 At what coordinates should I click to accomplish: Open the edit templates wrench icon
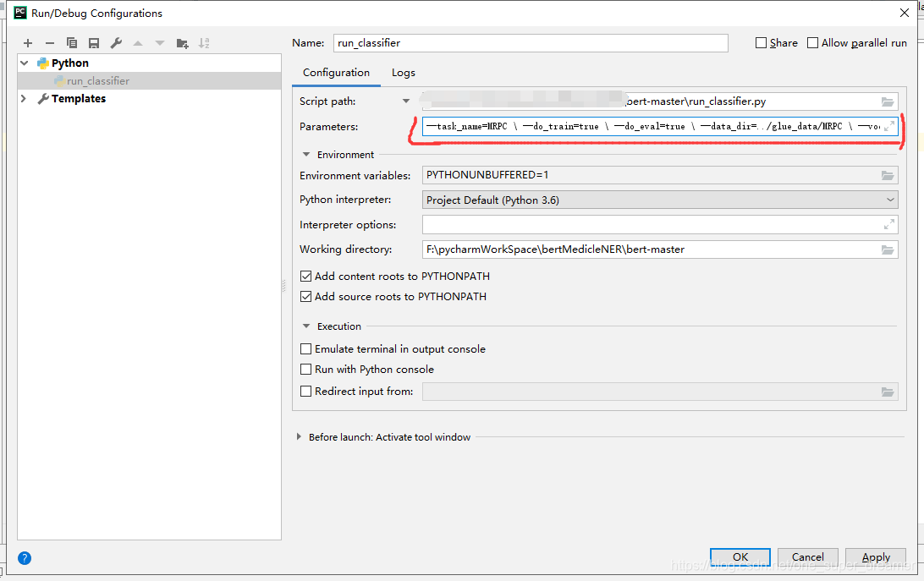116,43
